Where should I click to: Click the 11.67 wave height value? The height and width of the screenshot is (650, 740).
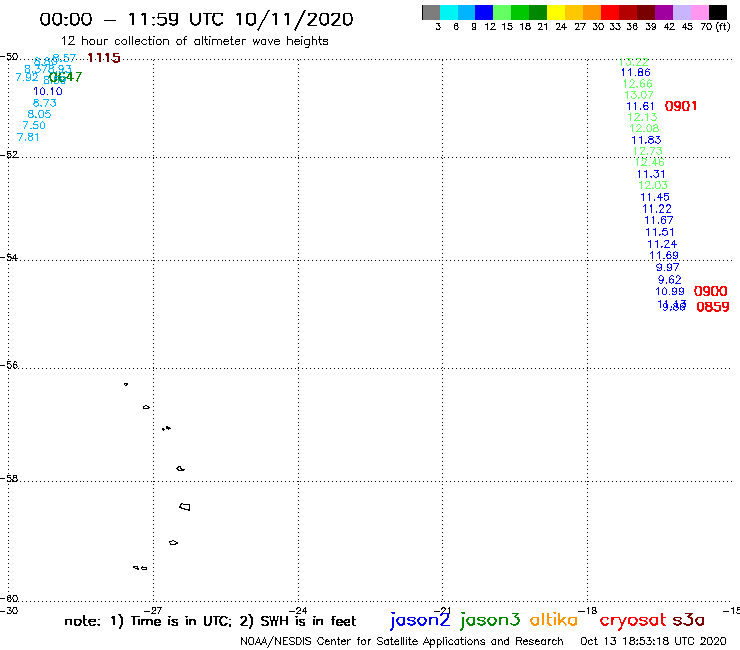point(659,220)
